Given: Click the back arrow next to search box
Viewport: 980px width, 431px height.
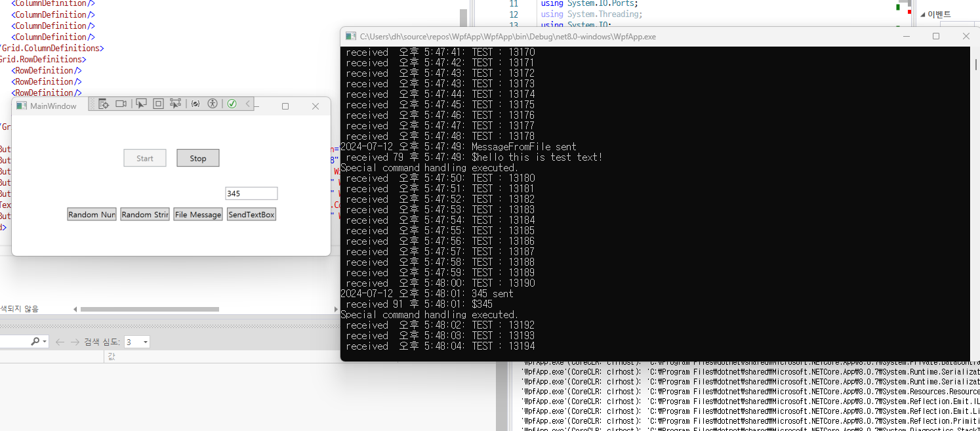Looking at the screenshot, I should pyautogui.click(x=60, y=342).
